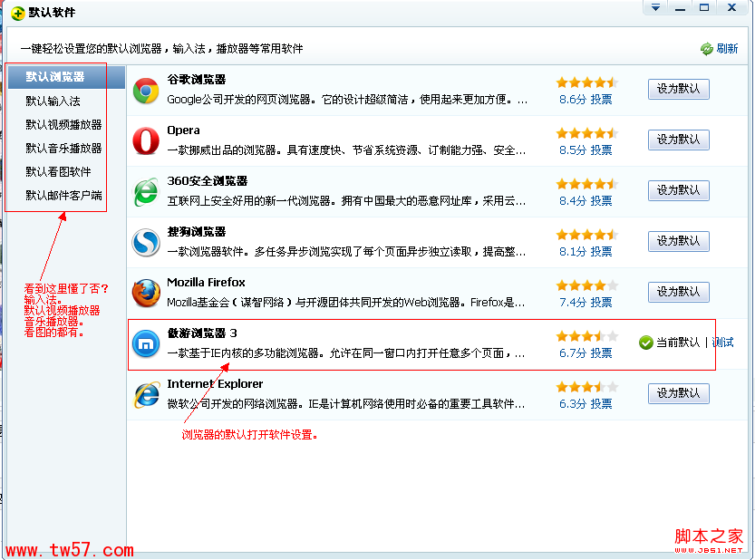Click the 傲游浏览器 3 title text
Viewport: 755px width, 560px height.
[x=202, y=333]
